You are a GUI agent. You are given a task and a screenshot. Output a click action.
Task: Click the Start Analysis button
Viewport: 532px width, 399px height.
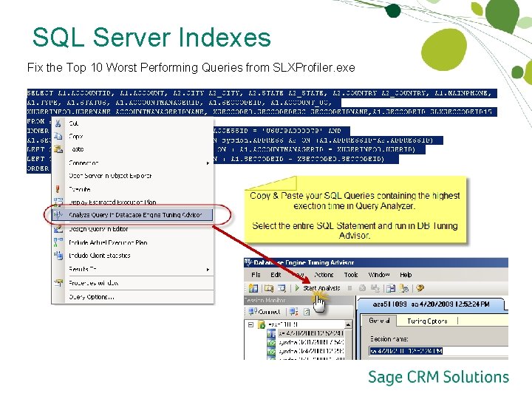point(318,288)
